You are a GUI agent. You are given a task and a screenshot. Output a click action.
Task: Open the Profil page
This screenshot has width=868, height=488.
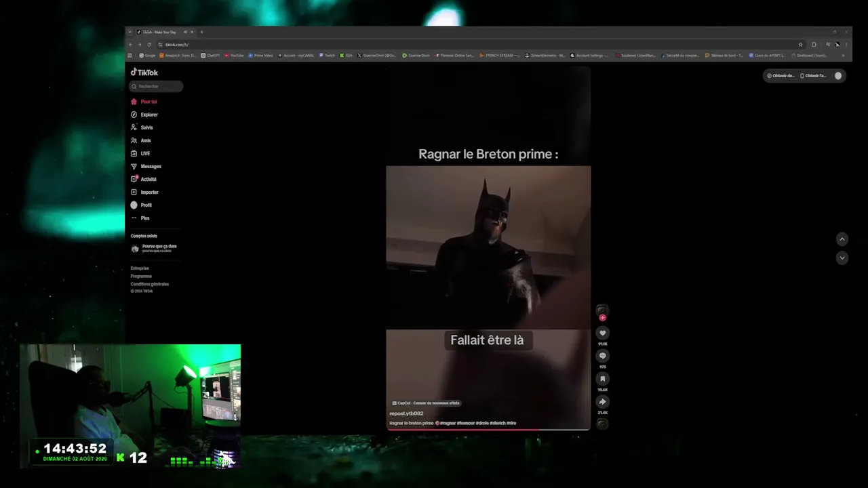tap(141, 205)
